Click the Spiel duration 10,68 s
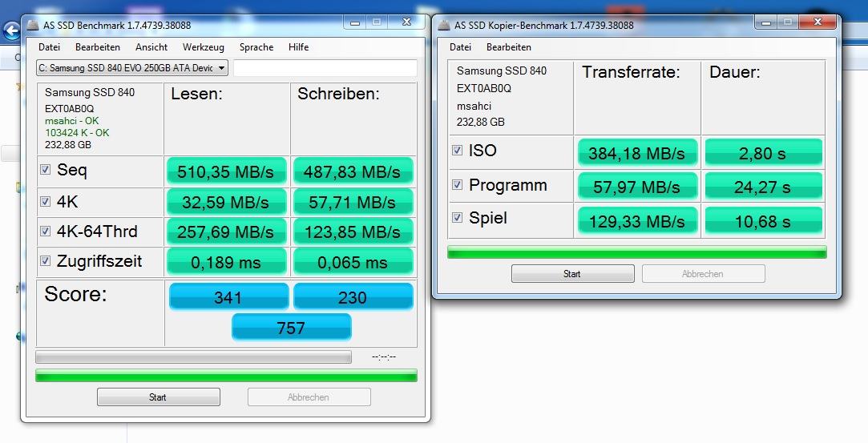This screenshot has width=868, height=443. (x=763, y=220)
